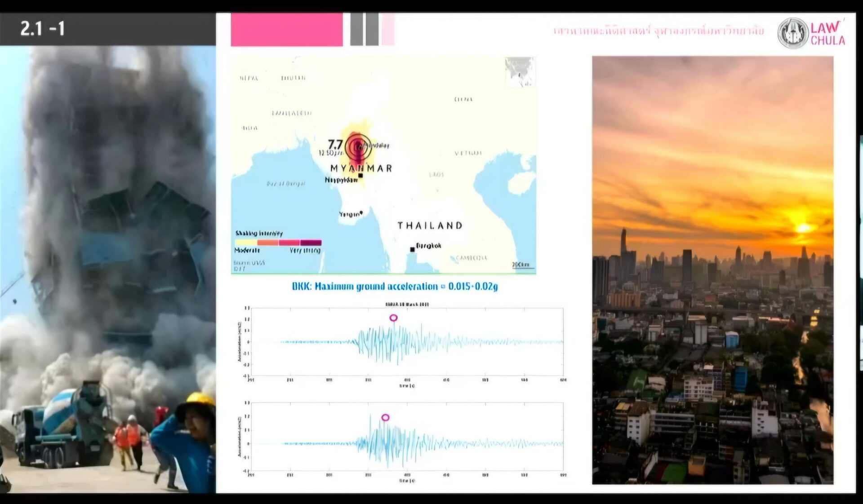Image resolution: width=863 pixels, height=504 pixels.
Task: Click the MYANMAR country label
Action: coord(361,168)
